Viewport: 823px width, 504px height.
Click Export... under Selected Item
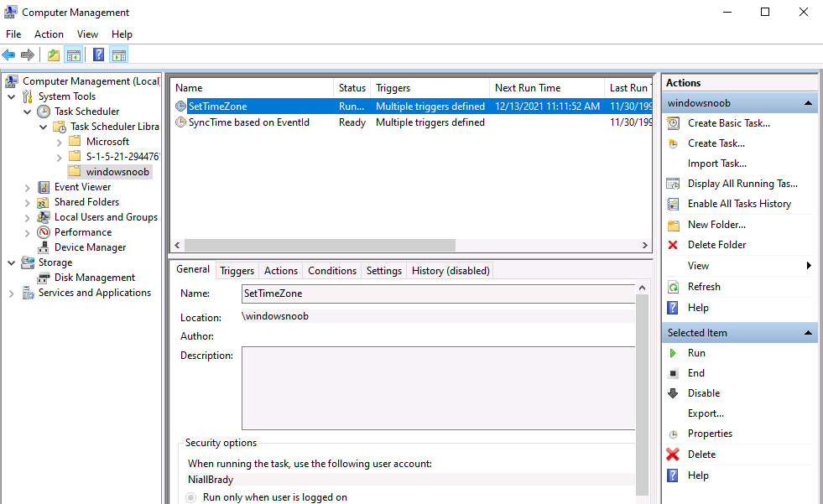pyautogui.click(x=706, y=413)
